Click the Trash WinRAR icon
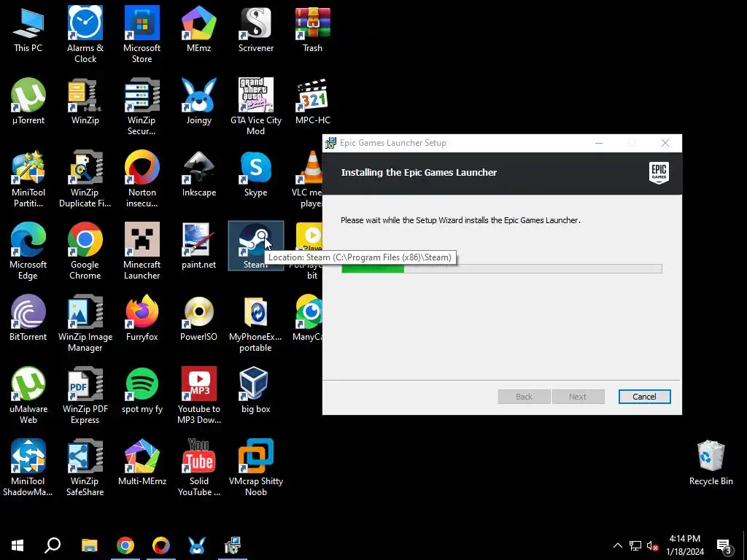This screenshot has height=560, width=747. pyautogui.click(x=312, y=29)
